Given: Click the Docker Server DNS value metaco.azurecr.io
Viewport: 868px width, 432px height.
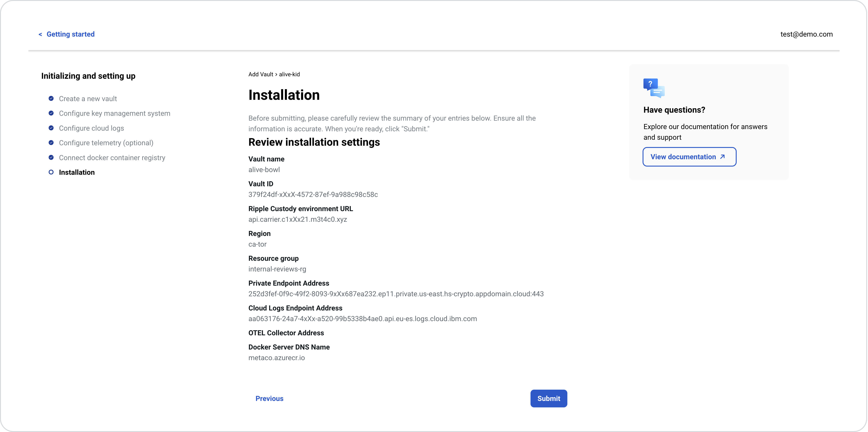Looking at the screenshot, I should pos(276,358).
